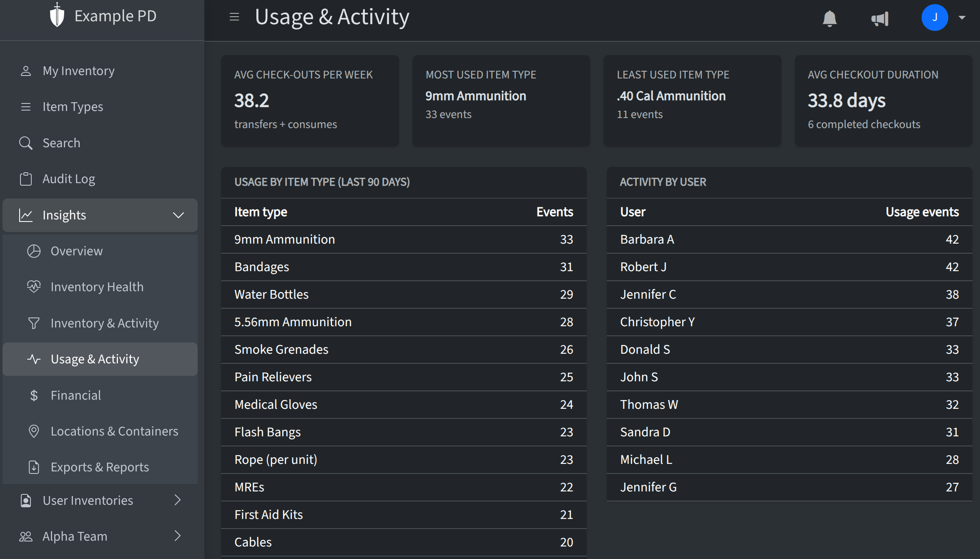Expand the User Inventories section

[x=178, y=500]
